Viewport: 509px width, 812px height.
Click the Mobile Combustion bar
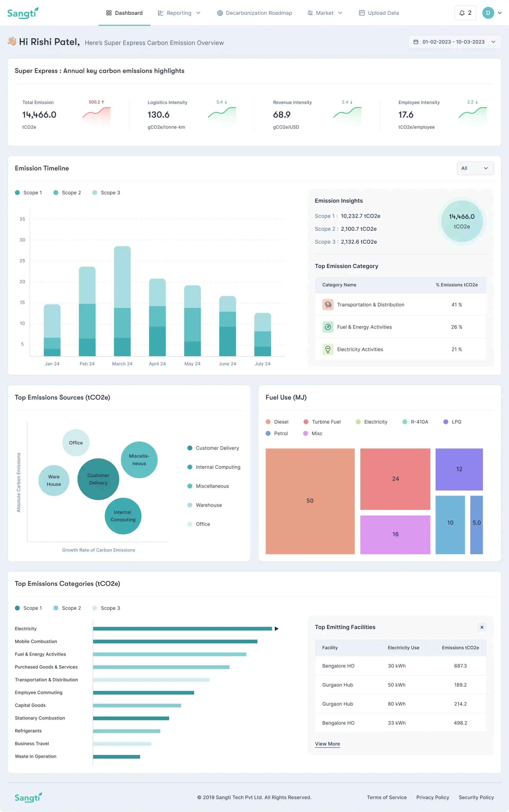tap(175, 641)
